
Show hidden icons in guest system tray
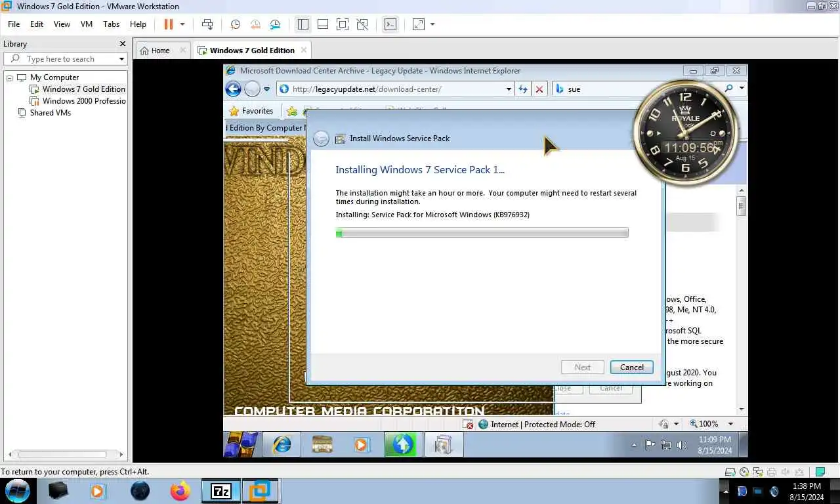click(x=634, y=445)
